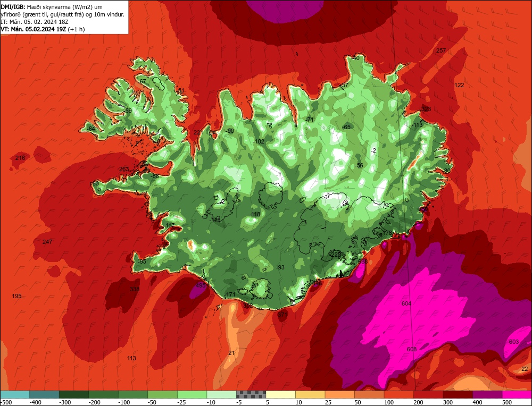Click the 'IT: Mán. 05. 02. 2024 18Z' initial time line
The width and height of the screenshot is (532, 406).
click(x=34, y=22)
